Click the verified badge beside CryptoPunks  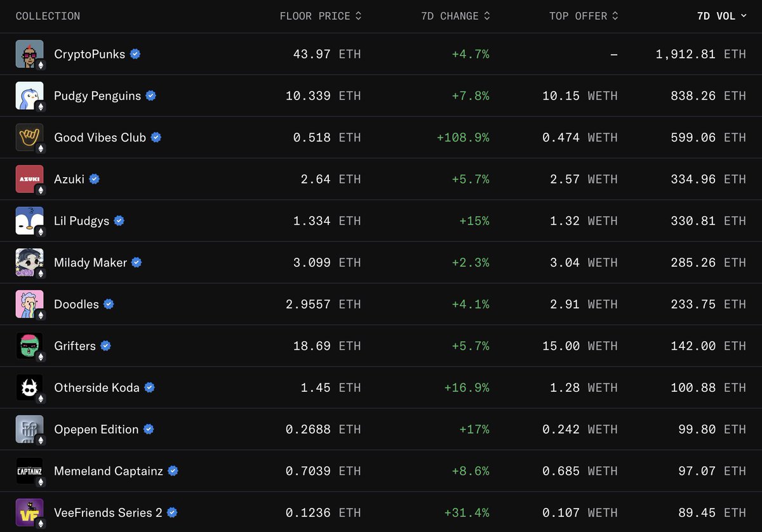click(x=135, y=54)
